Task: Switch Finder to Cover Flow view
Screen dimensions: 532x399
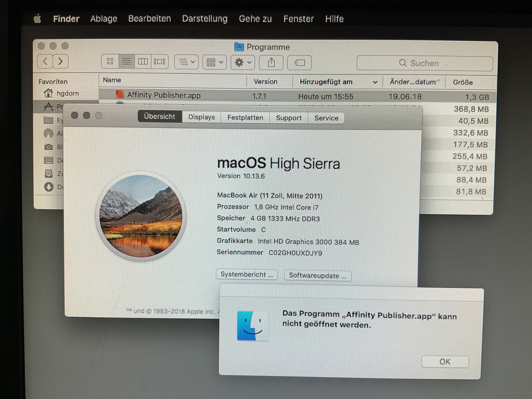Action: 160,62
